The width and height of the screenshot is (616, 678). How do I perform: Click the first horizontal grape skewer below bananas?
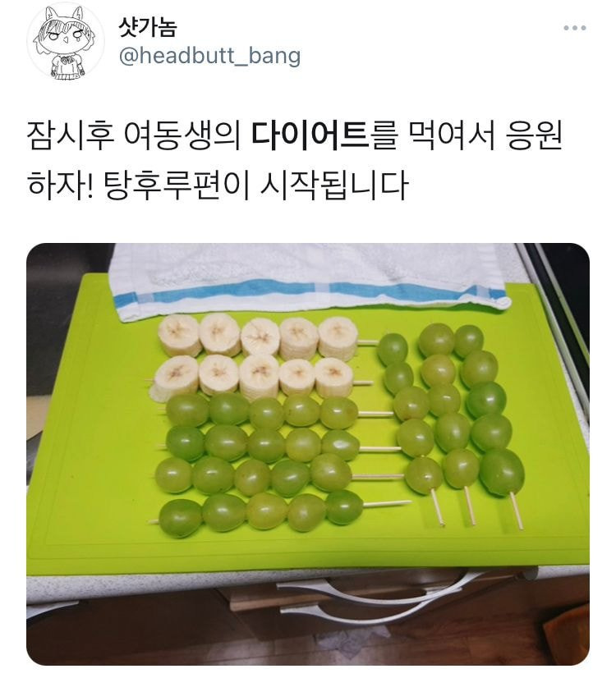(x=277, y=410)
